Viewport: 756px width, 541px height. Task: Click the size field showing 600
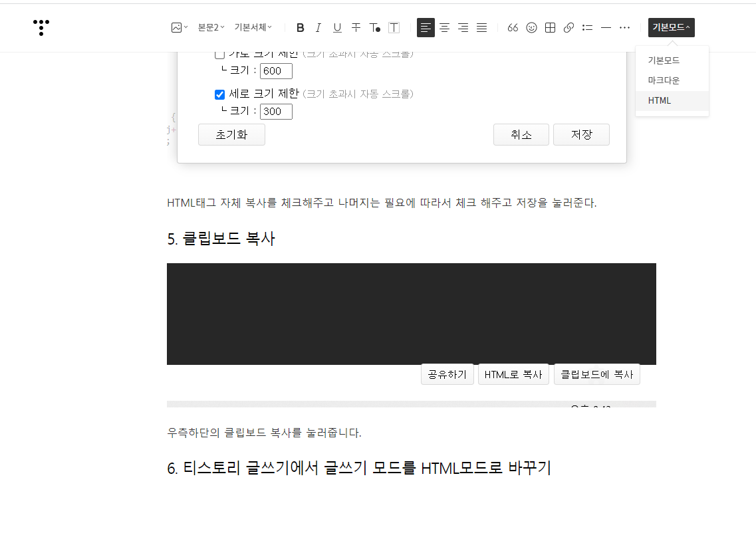coord(276,71)
